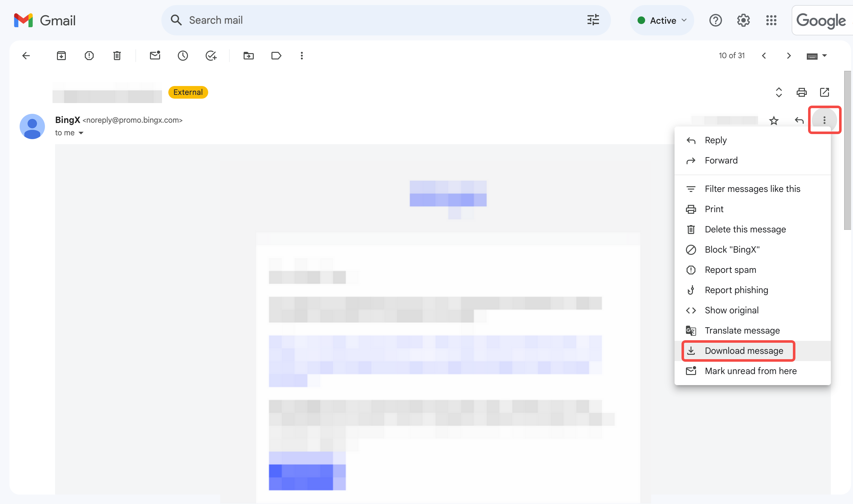Move the email to another folder
This screenshot has width=853, height=504.
point(248,55)
